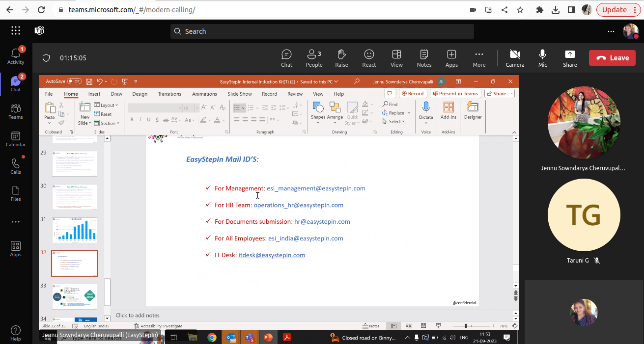Open Apps in Teams left sidebar
The image size is (644, 344).
16,249
